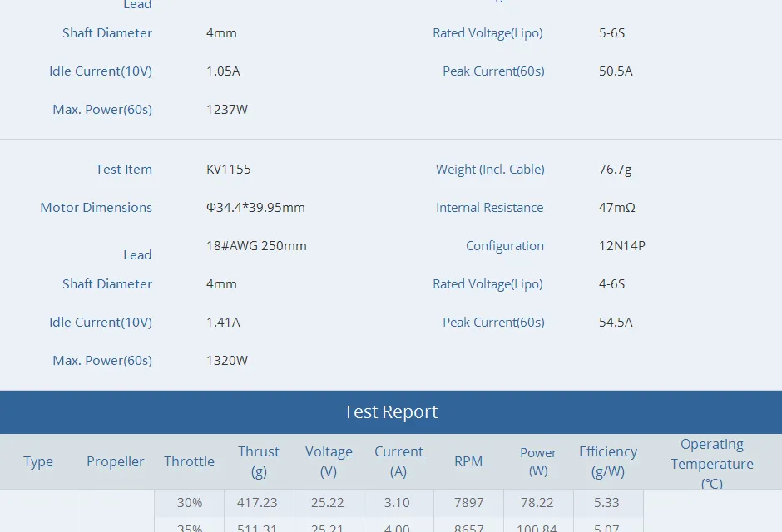The image size is (782, 532).
Task: Select the Current (A) column header
Action: coord(398,461)
